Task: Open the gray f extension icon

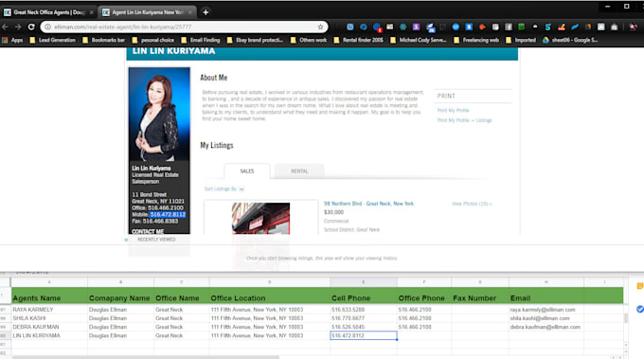Action: 509,27
